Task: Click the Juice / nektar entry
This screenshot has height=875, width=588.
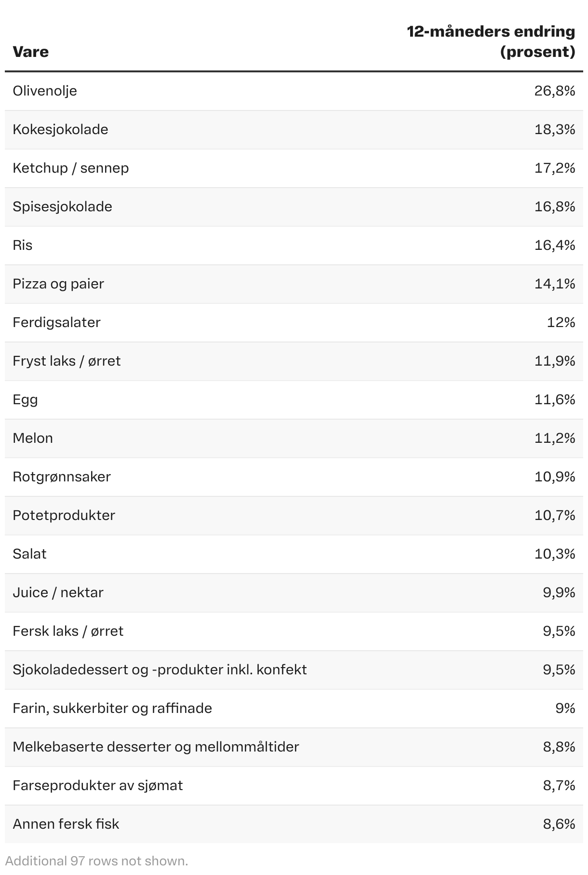Action: point(58,592)
